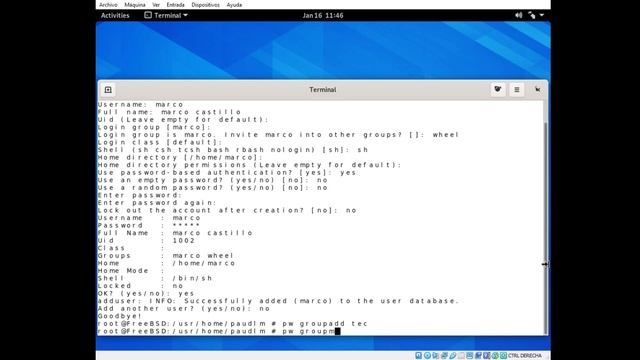Click the 'Groups : marco wheel' line

pos(165,256)
